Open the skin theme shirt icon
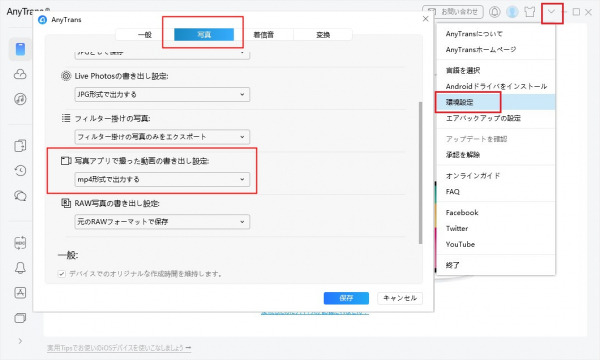 click(530, 12)
